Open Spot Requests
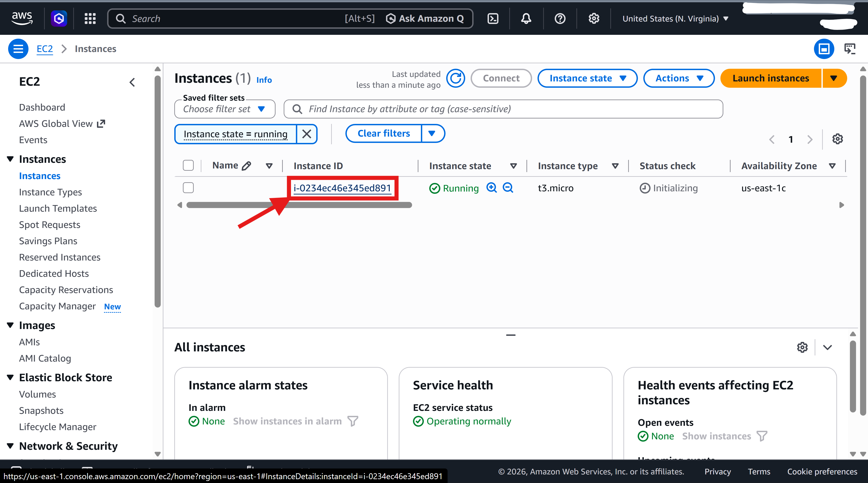This screenshot has width=868, height=483. pyautogui.click(x=50, y=225)
